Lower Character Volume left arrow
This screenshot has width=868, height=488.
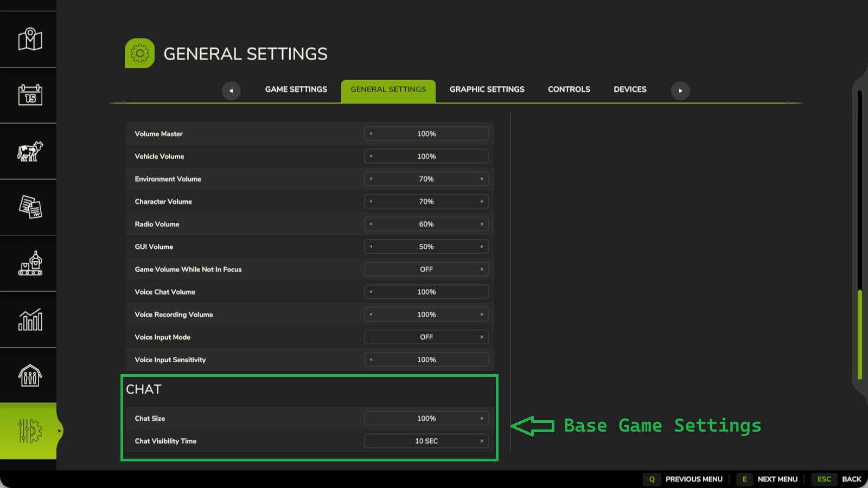tap(371, 202)
